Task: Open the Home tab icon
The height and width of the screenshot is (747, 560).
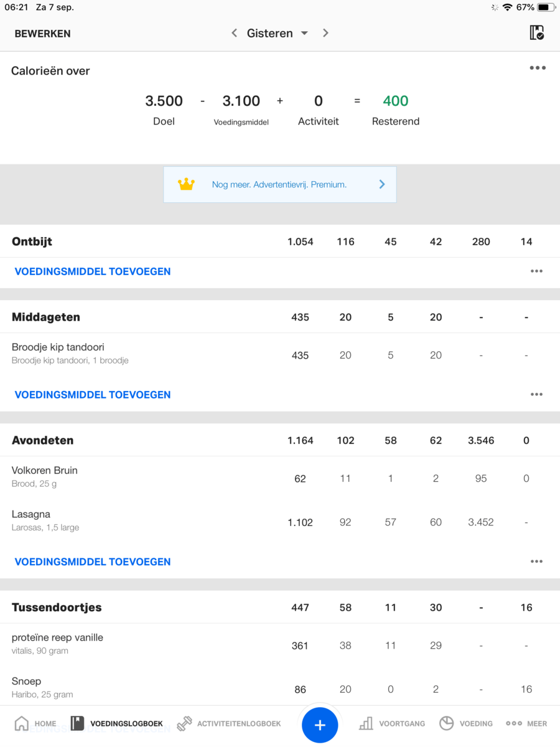Action: 22,723
